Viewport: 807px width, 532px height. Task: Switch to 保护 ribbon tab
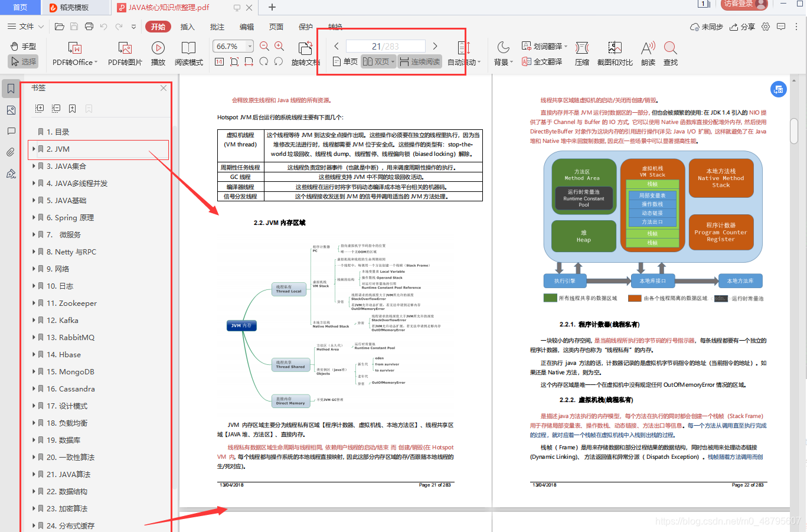click(306, 27)
